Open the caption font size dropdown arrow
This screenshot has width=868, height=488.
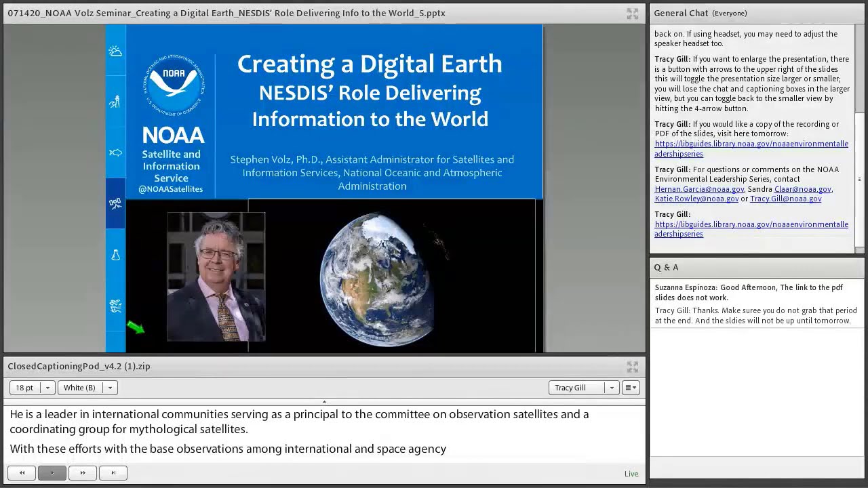[x=47, y=388]
